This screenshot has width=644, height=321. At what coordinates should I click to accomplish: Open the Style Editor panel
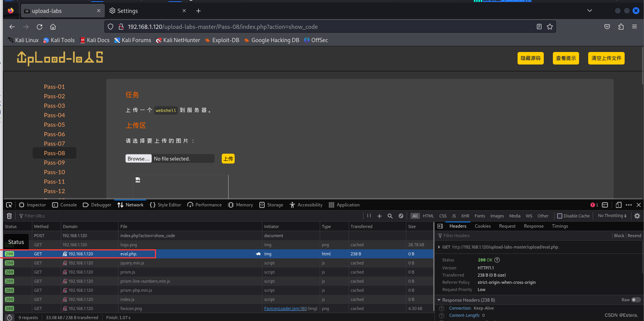coord(166,205)
